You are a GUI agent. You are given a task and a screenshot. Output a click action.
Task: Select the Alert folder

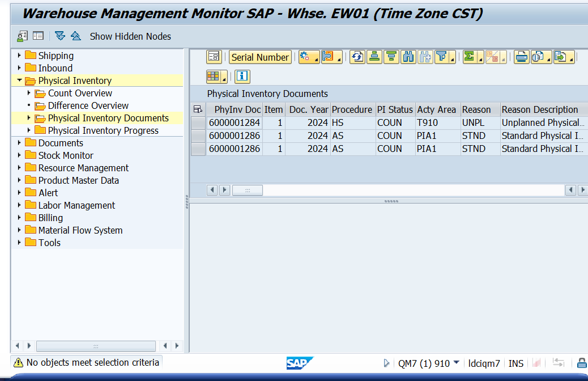coord(48,193)
